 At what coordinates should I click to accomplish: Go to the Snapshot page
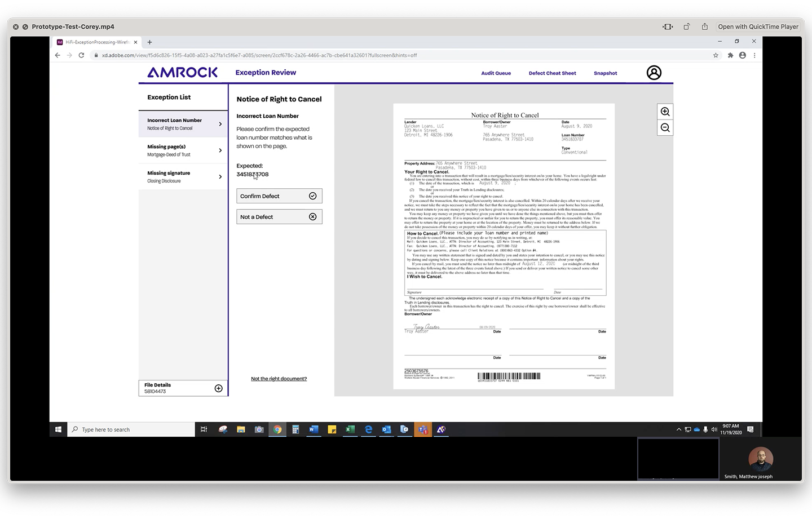coord(605,73)
